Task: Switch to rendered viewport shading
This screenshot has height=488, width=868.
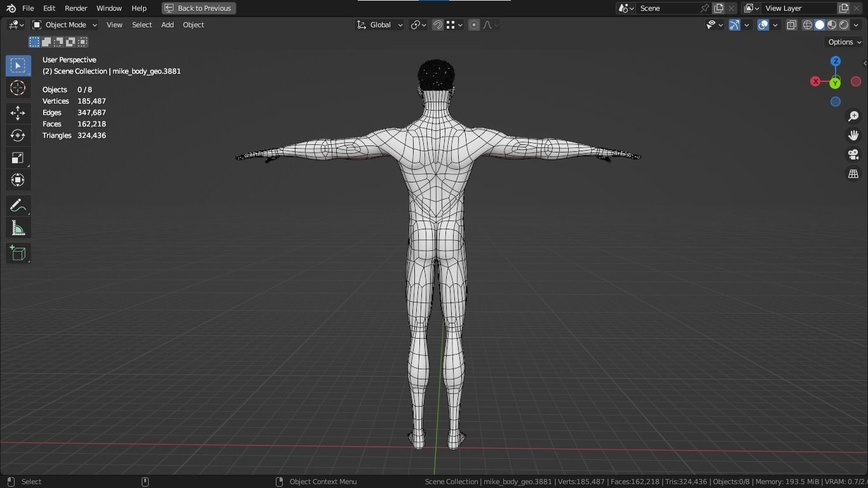Action: [844, 25]
